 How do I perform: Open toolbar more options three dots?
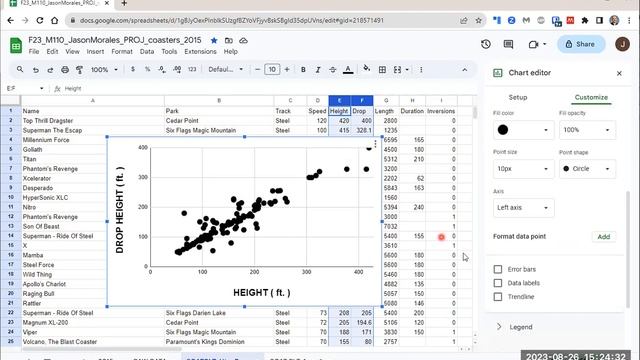421,70
